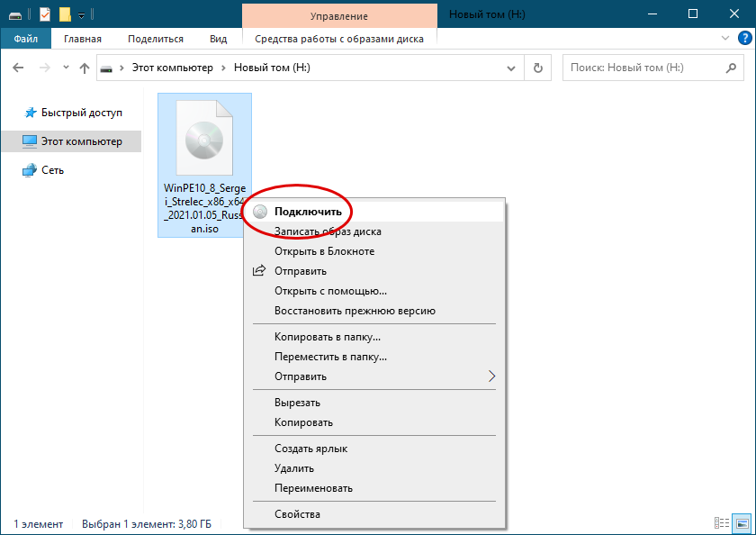Switch to the Главная ribbon tab
756x535 pixels.
[x=83, y=39]
